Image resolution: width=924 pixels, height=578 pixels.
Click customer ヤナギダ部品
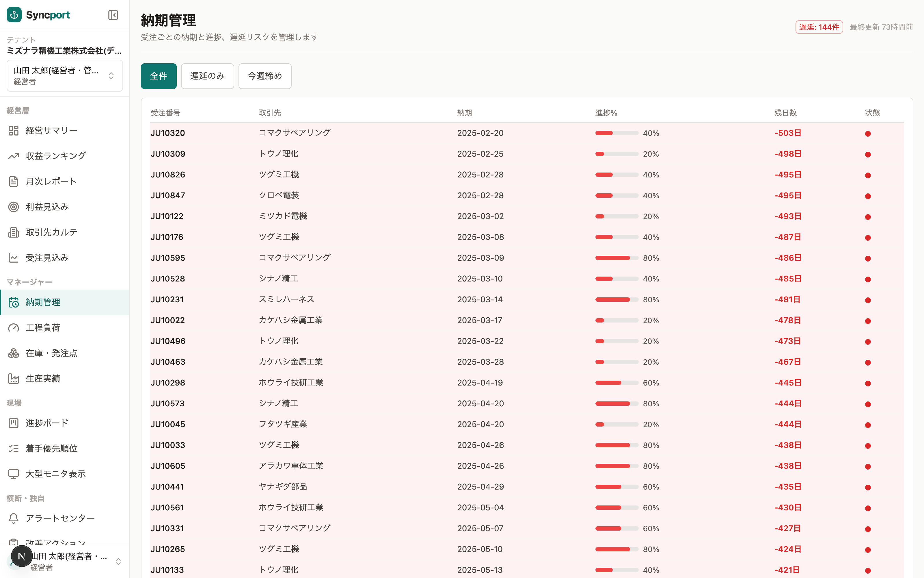283,487
